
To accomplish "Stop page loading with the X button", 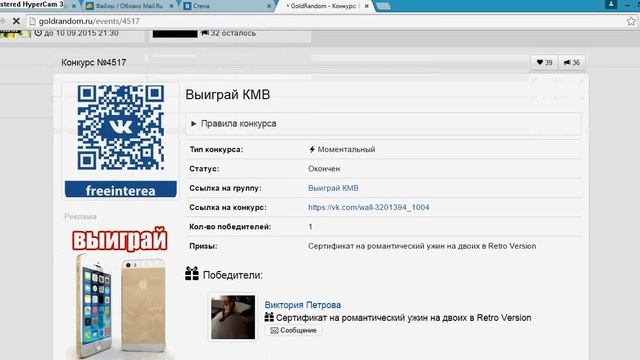I will [16, 21].
